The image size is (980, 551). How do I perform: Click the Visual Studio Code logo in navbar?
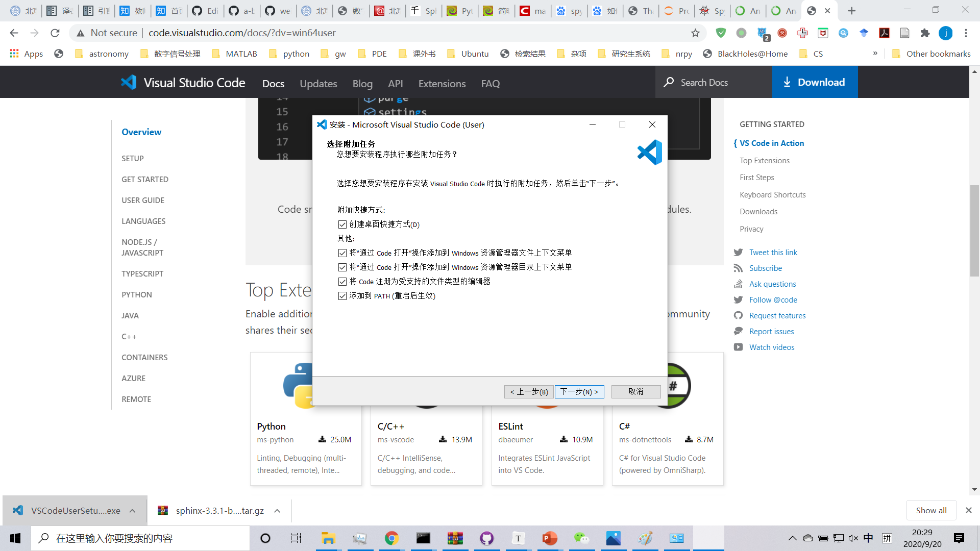pyautogui.click(x=129, y=83)
